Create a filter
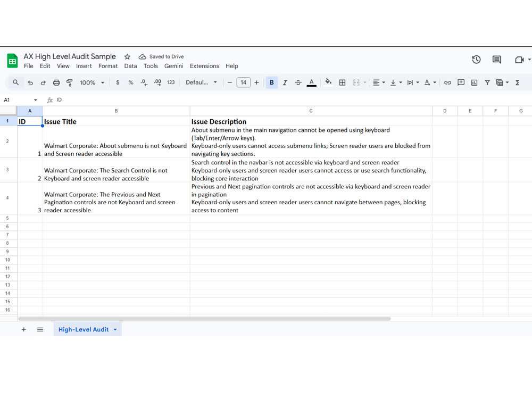This screenshot has height=399, width=532. [487, 82]
